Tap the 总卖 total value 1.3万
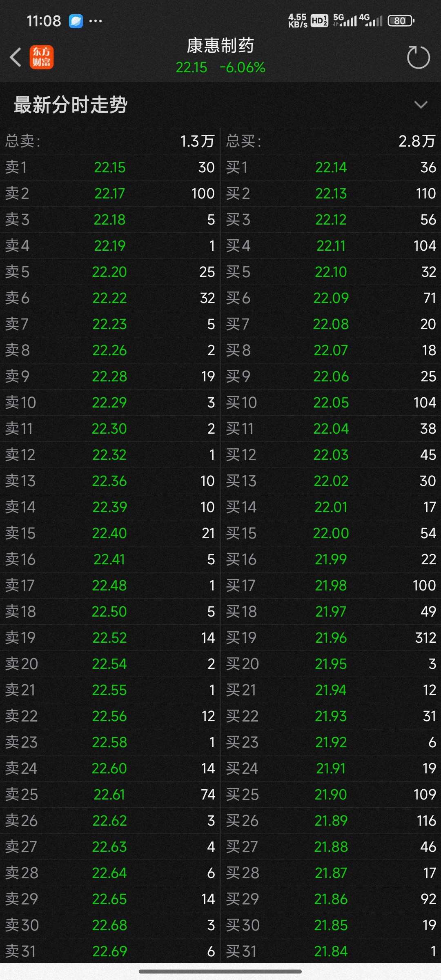The width and height of the screenshot is (441, 980). [197, 141]
